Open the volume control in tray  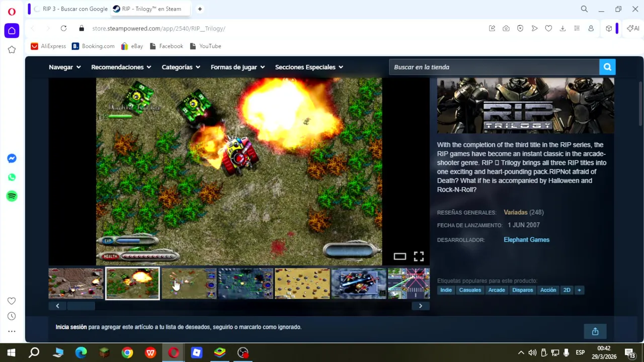532,352
